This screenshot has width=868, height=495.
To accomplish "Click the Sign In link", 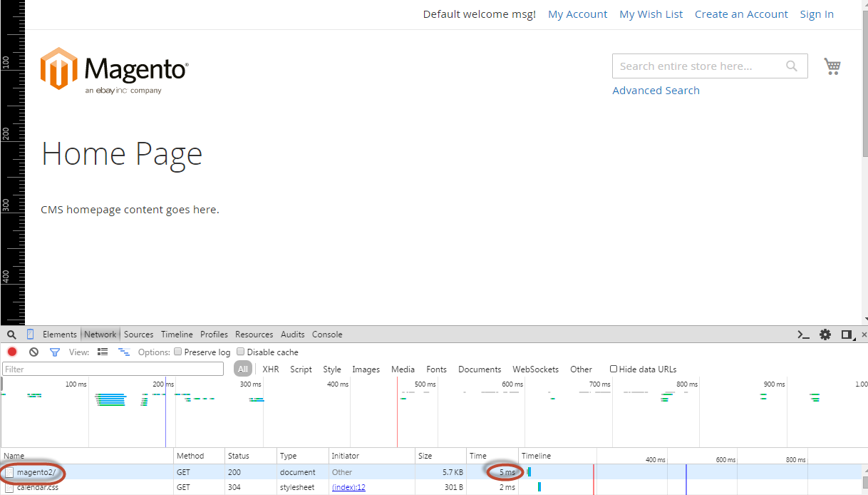I will coord(817,14).
